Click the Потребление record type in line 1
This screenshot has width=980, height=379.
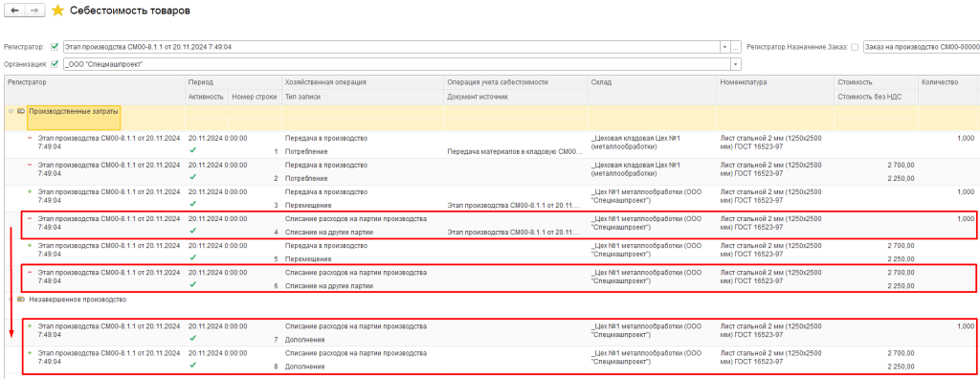[306, 151]
